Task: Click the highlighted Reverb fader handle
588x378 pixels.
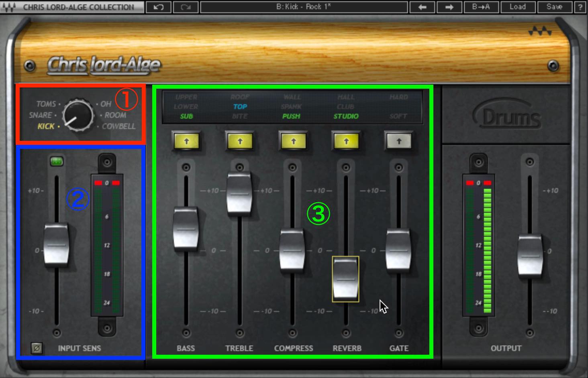Action: [345, 279]
